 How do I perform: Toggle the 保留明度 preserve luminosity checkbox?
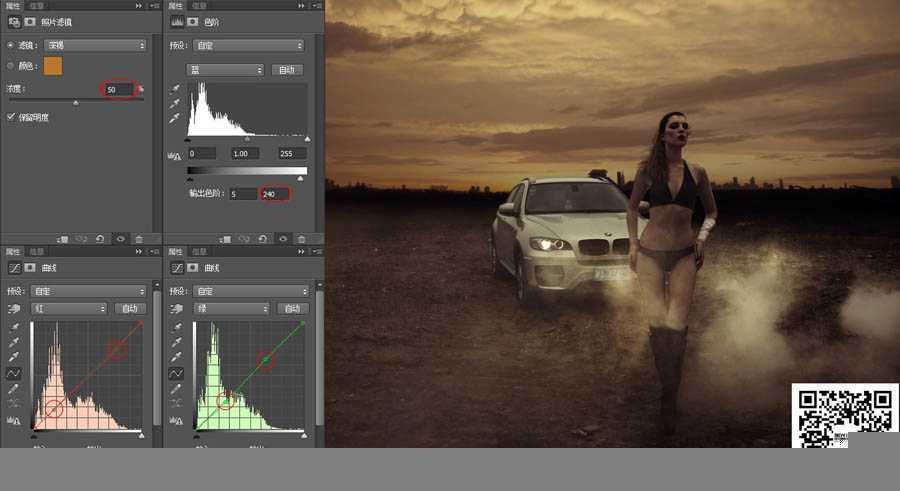point(11,117)
